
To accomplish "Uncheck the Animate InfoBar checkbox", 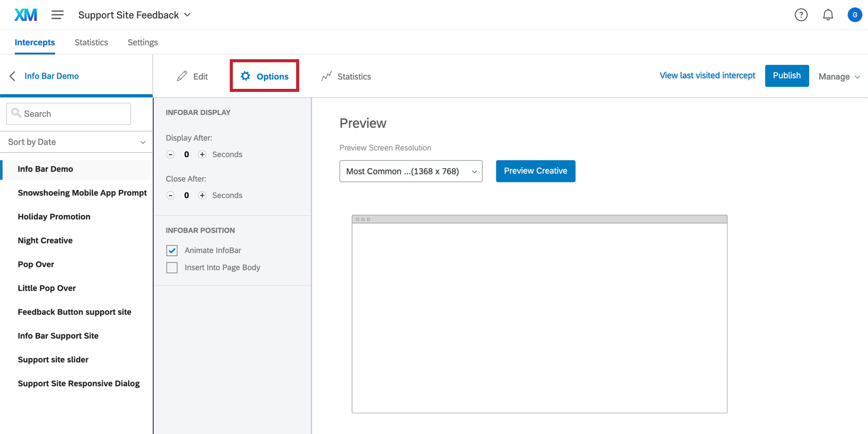I will click(172, 250).
